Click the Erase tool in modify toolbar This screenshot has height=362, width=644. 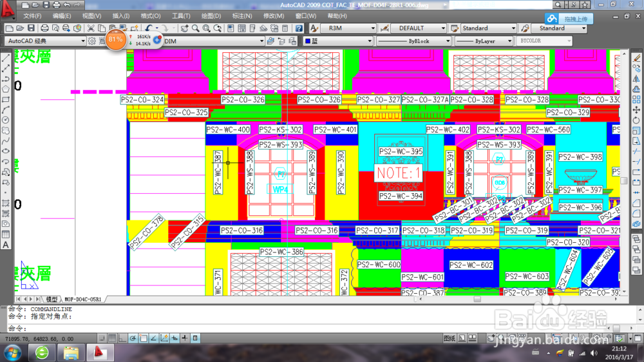[x=636, y=58]
